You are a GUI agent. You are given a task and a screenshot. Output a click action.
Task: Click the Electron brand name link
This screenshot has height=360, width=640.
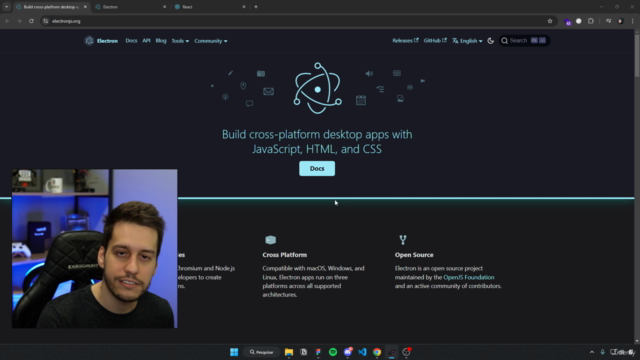coord(107,41)
